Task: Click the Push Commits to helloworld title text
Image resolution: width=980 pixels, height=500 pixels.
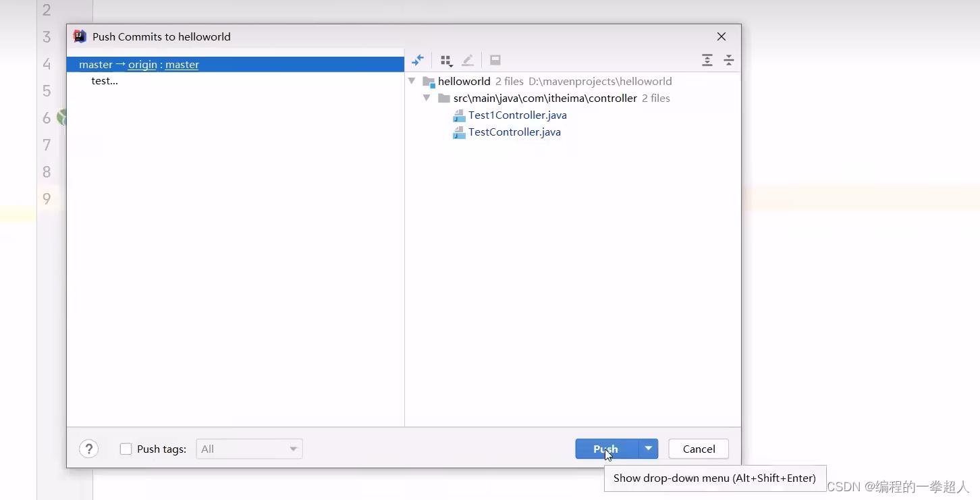Action: coord(161,36)
